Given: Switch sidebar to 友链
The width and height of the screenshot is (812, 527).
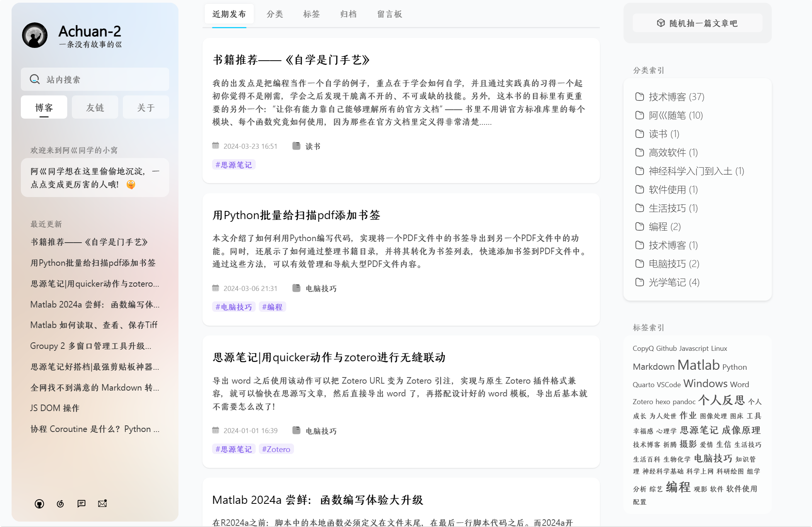Looking at the screenshot, I should pyautogui.click(x=95, y=107).
